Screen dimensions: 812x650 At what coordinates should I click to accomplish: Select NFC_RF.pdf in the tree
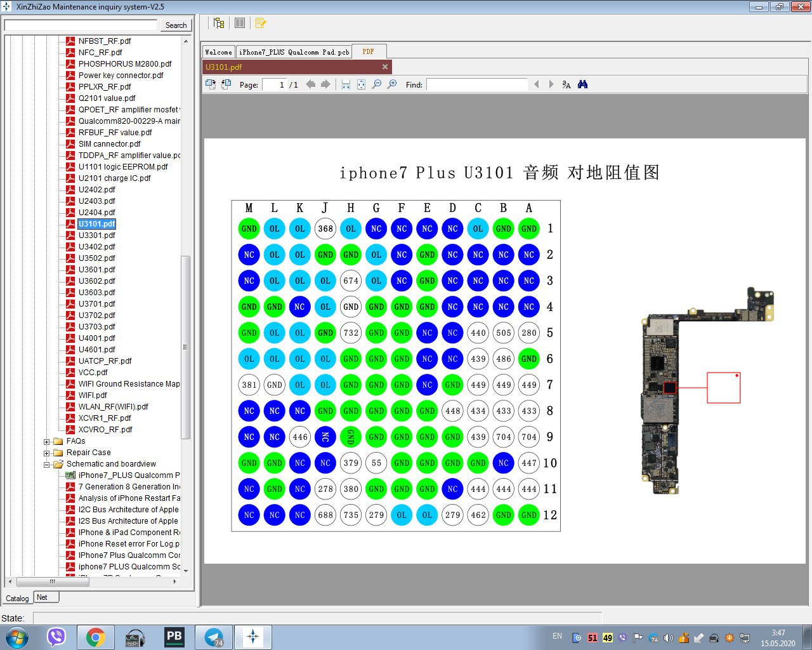point(100,53)
